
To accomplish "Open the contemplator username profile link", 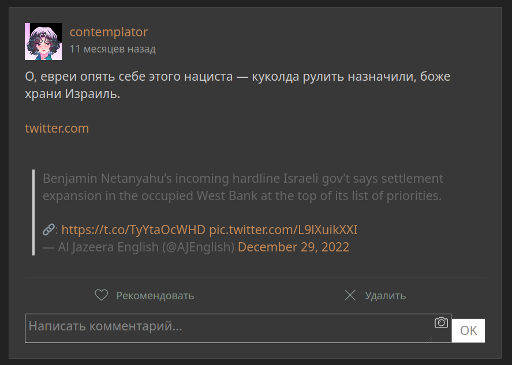I will [109, 32].
